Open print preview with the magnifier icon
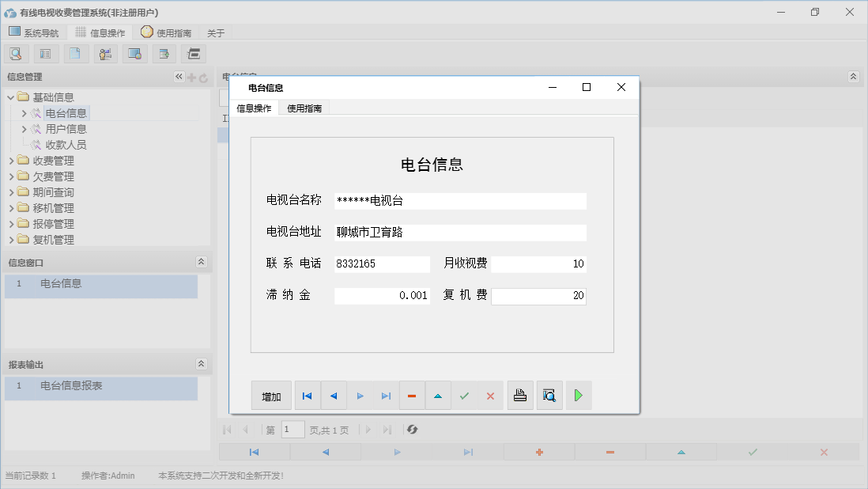 pos(549,396)
